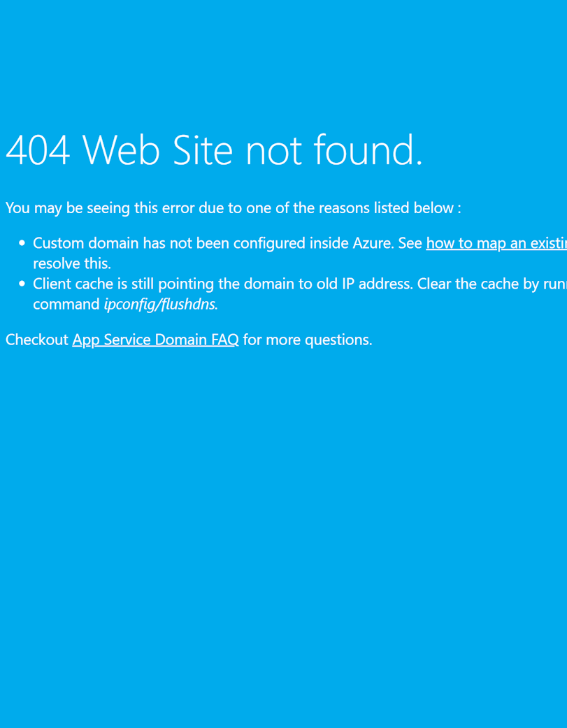Click the words "Web Site" in heading
Image resolution: width=567 pixels, height=728 pixels.
[x=157, y=150]
